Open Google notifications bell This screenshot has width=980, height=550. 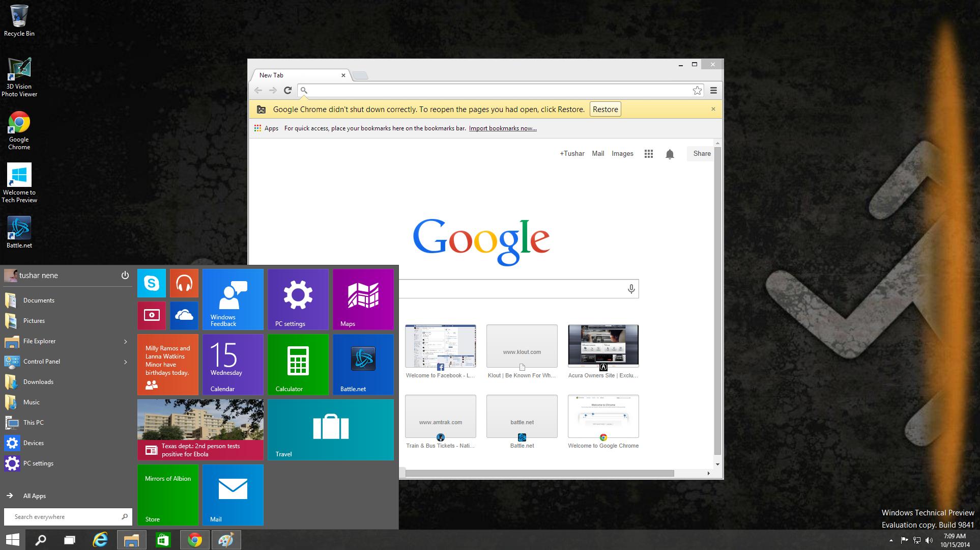point(670,154)
